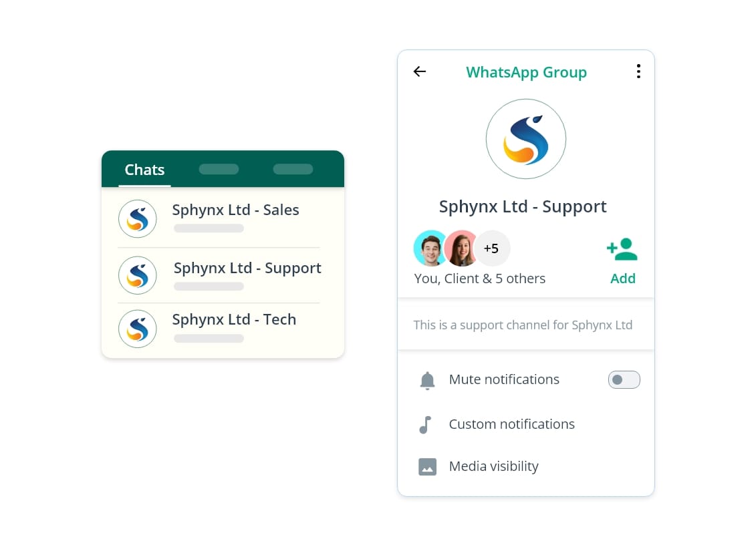Click the Sphynx Ltd - Tech chat avatar
The image size is (756, 535).
tap(138, 329)
